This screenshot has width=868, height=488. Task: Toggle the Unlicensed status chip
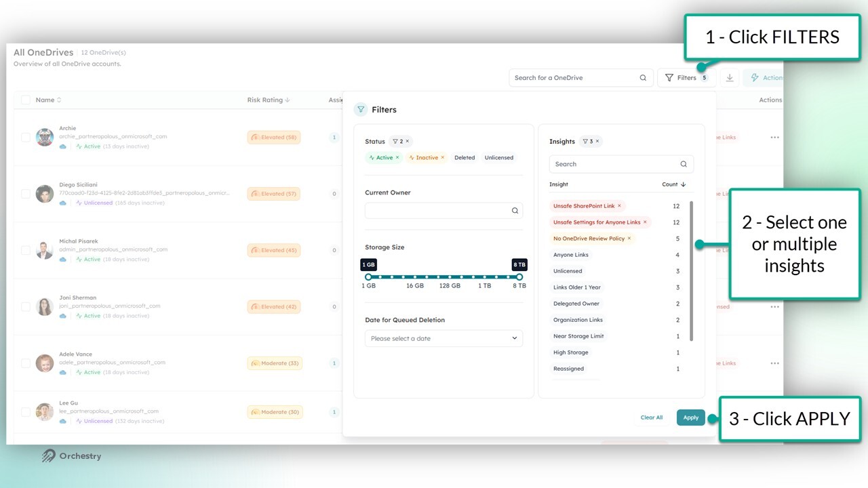[499, 158]
